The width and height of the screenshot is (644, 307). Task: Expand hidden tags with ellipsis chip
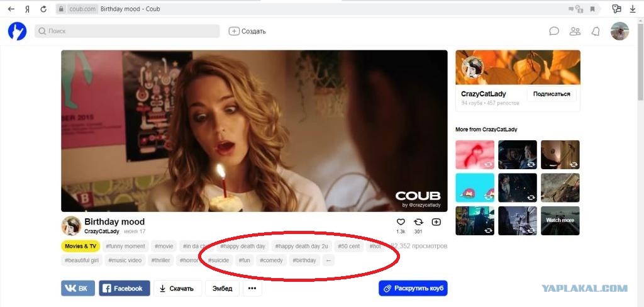[x=328, y=260]
